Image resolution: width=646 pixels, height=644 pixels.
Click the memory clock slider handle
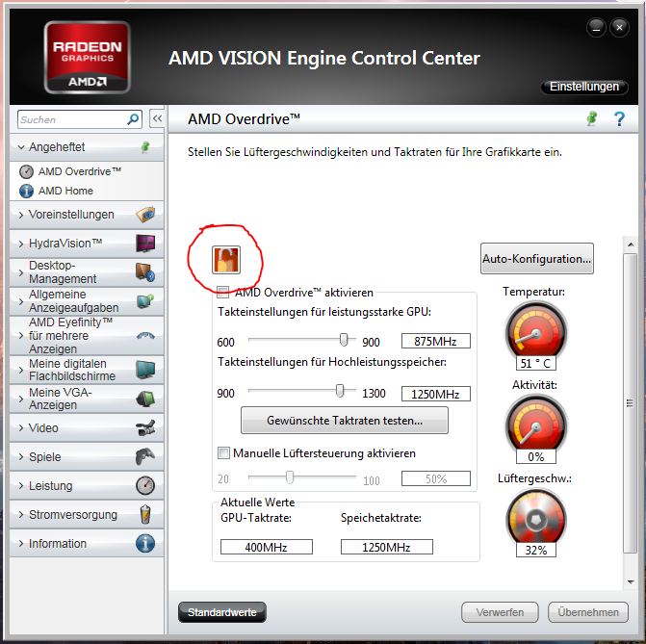340,391
